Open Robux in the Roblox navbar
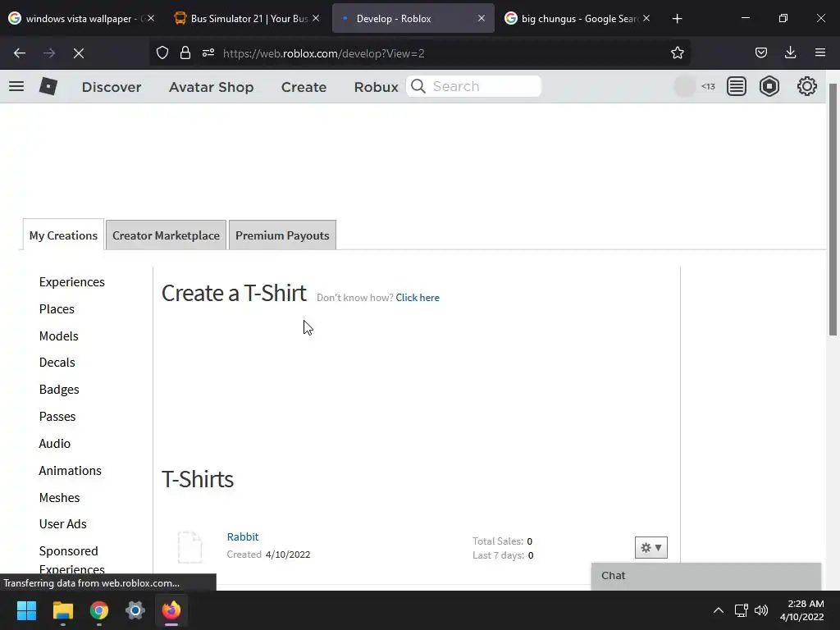The height and width of the screenshot is (630, 840). (x=376, y=87)
